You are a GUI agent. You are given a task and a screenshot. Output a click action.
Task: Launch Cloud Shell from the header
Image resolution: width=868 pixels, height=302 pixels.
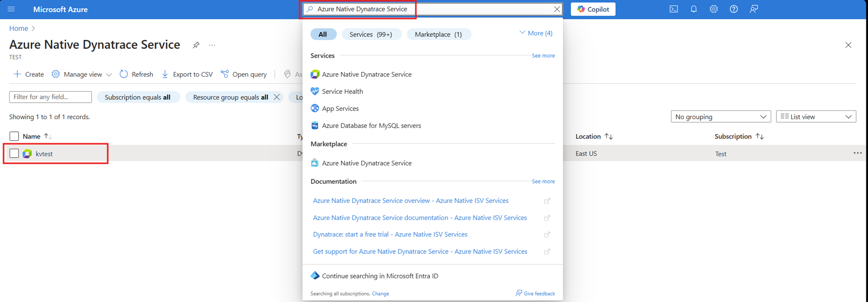click(x=674, y=9)
